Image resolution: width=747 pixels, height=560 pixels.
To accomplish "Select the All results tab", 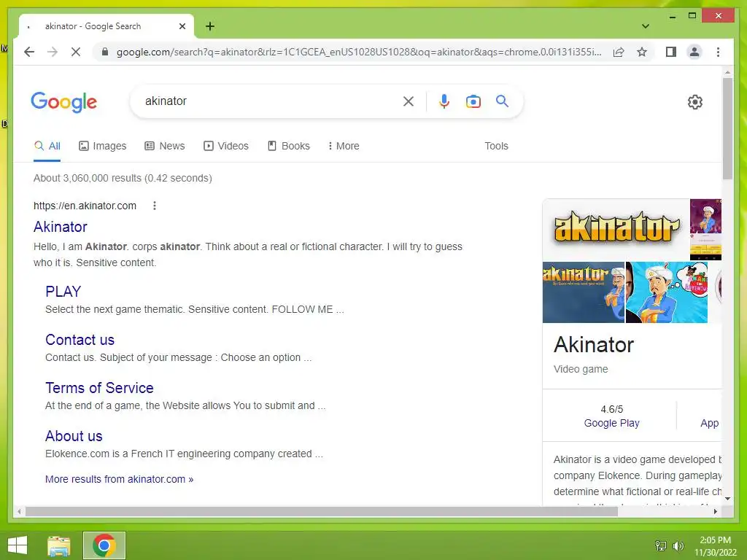I will coord(47,146).
